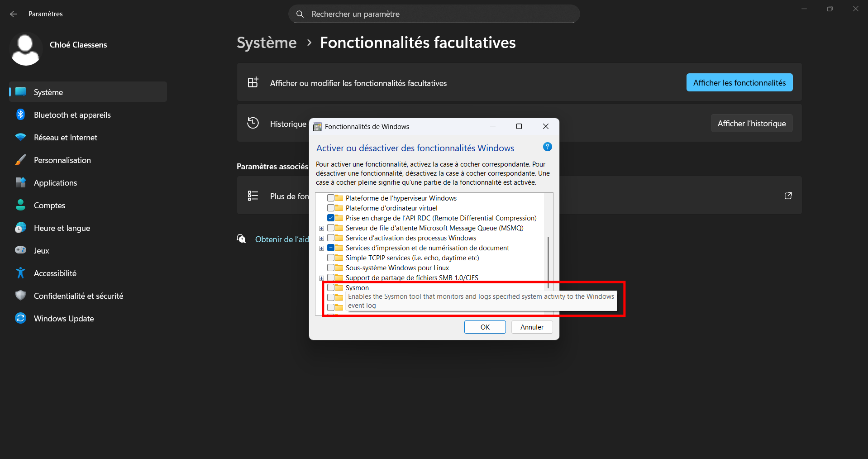Click the Jeux gamepad icon
The height and width of the screenshot is (459, 868).
pyautogui.click(x=21, y=250)
